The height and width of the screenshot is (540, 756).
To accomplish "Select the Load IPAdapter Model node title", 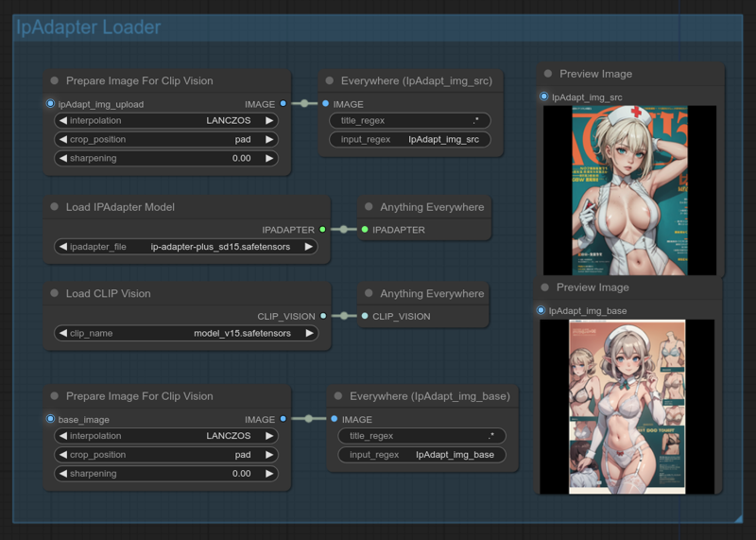I will click(120, 207).
